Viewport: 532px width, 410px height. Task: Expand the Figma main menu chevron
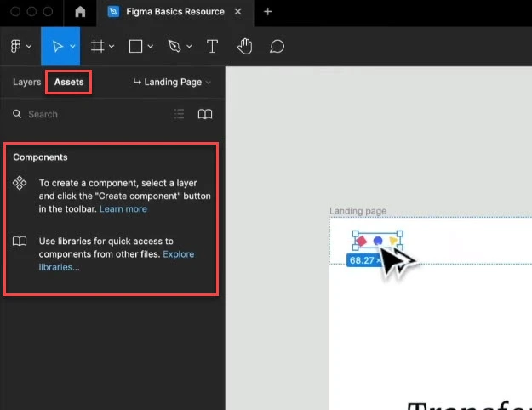click(29, 46)
